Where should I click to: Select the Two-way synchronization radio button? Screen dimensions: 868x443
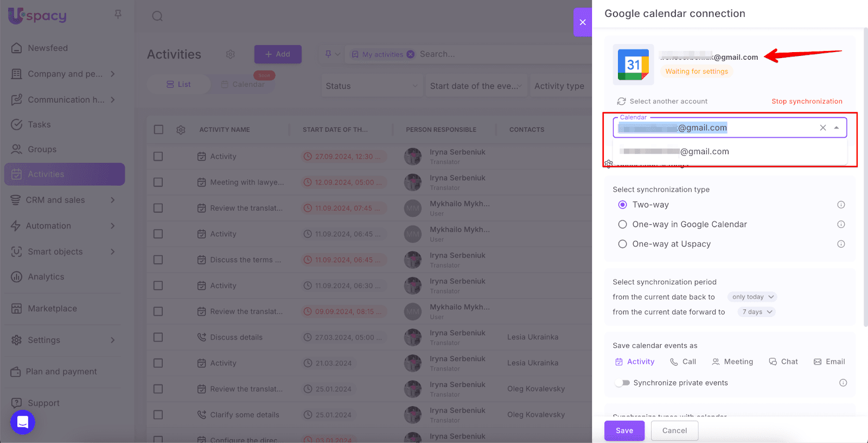click(x=622, y=205)
